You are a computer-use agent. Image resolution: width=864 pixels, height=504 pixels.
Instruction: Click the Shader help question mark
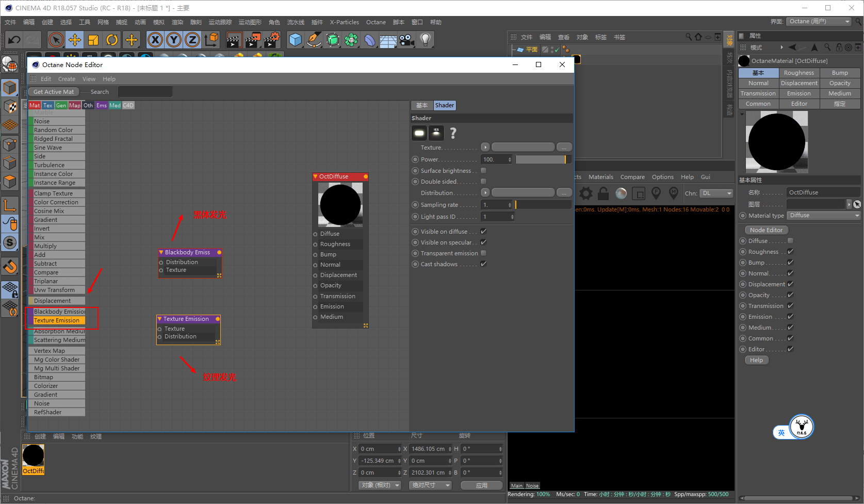click(x=453, y=133)
